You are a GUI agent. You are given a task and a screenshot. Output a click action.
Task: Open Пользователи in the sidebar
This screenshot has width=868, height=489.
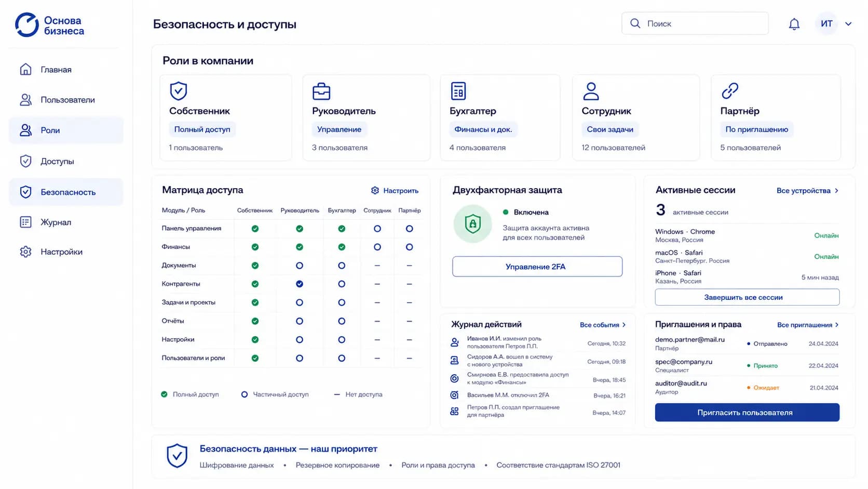66,100
